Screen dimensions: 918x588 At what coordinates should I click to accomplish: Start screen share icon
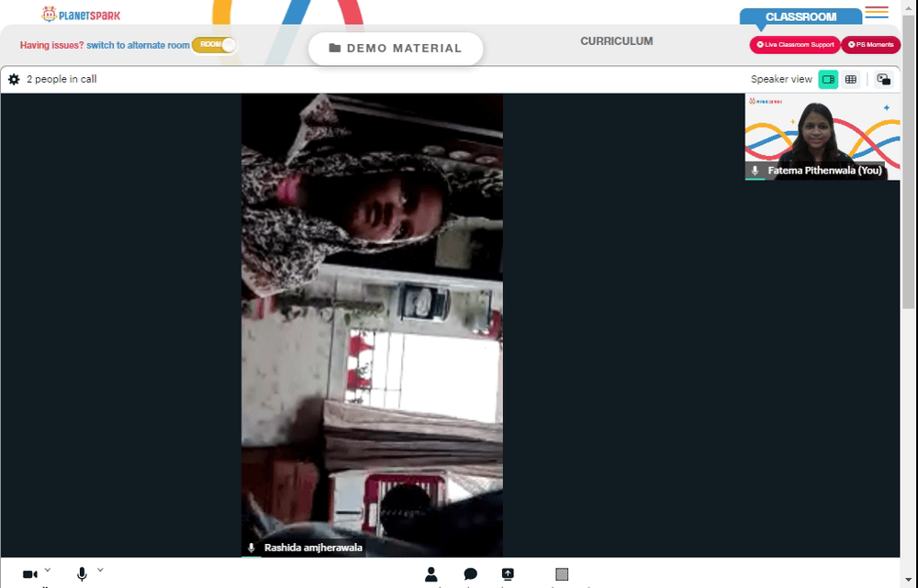tap(508, 574)
